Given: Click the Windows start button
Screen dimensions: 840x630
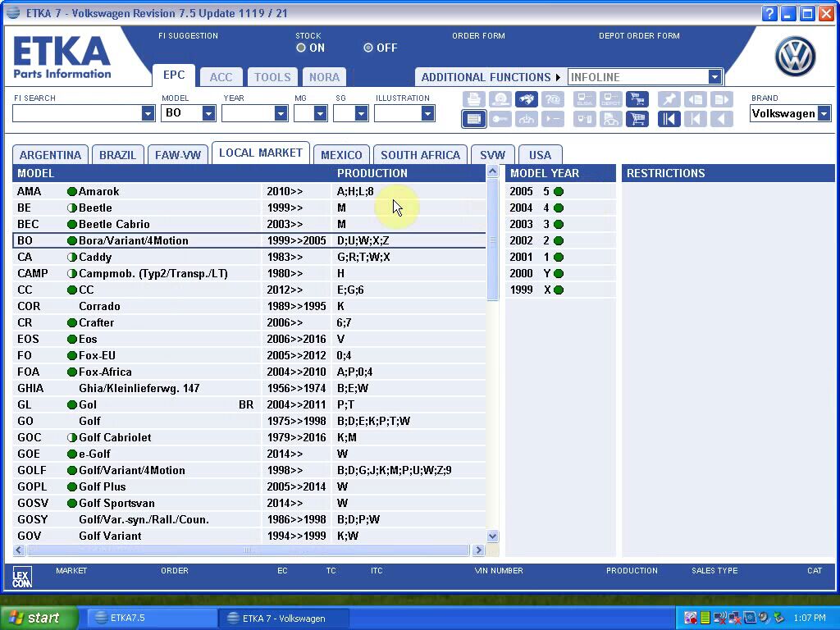Looking at the screenshot, I should point(39,618).
